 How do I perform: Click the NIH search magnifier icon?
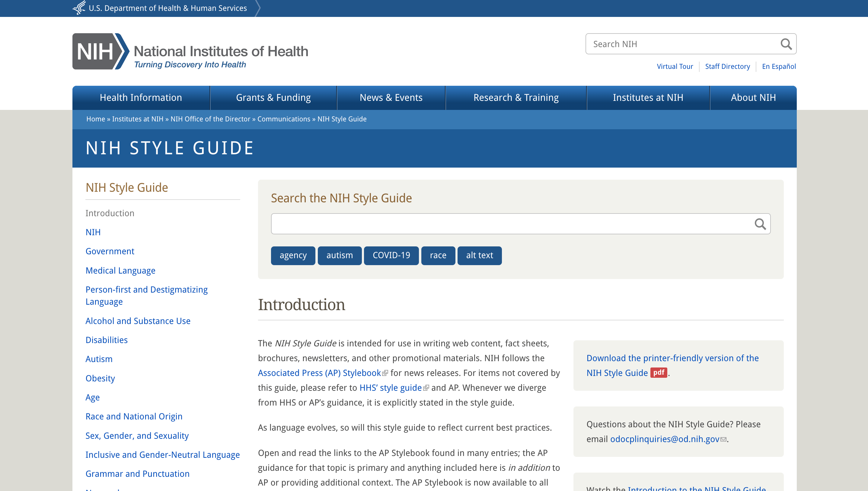(x=786, y=44)
